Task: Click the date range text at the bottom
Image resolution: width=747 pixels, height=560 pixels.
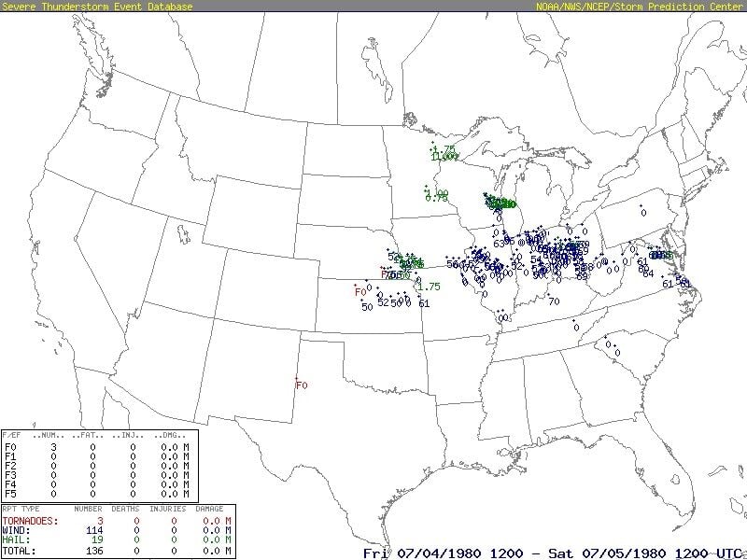Action: tap(551, 552)
